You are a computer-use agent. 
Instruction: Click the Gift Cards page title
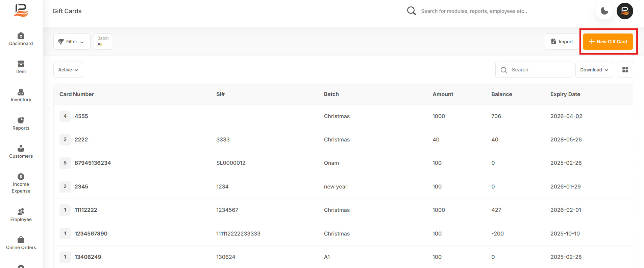pos(67,11)
